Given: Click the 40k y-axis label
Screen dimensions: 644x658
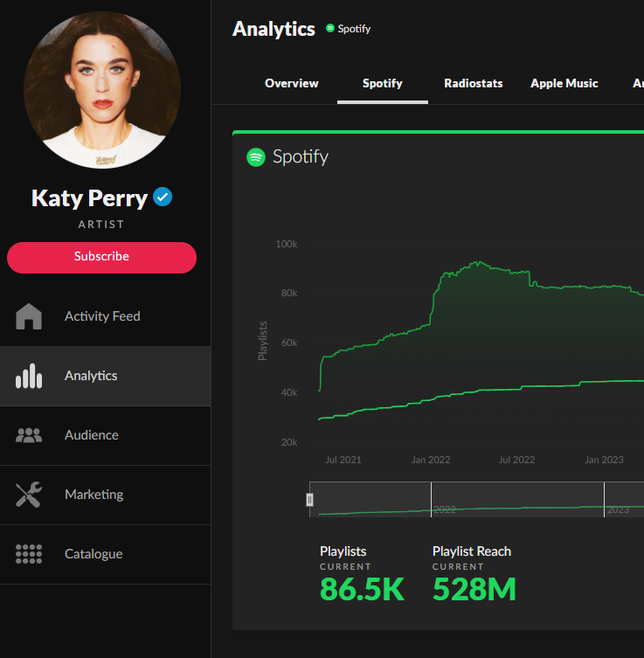Looking at the screenshot, I should click(289, 392).
